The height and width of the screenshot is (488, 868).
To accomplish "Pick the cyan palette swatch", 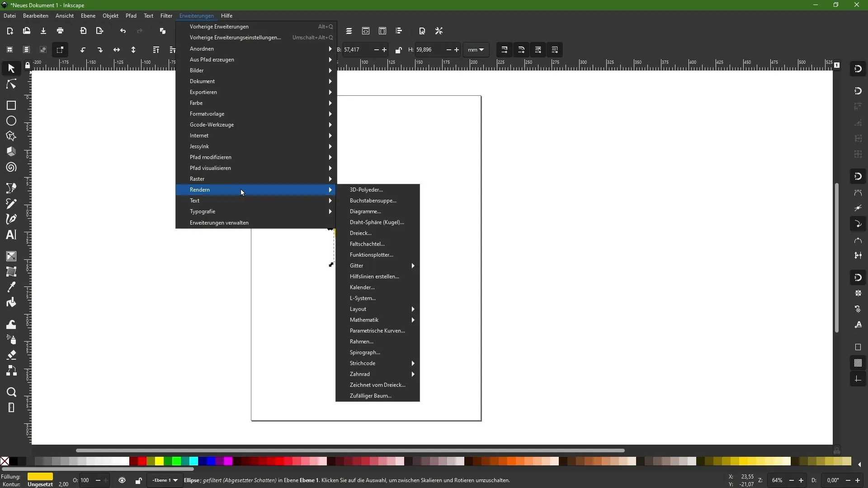I will (x=193, y=461).
